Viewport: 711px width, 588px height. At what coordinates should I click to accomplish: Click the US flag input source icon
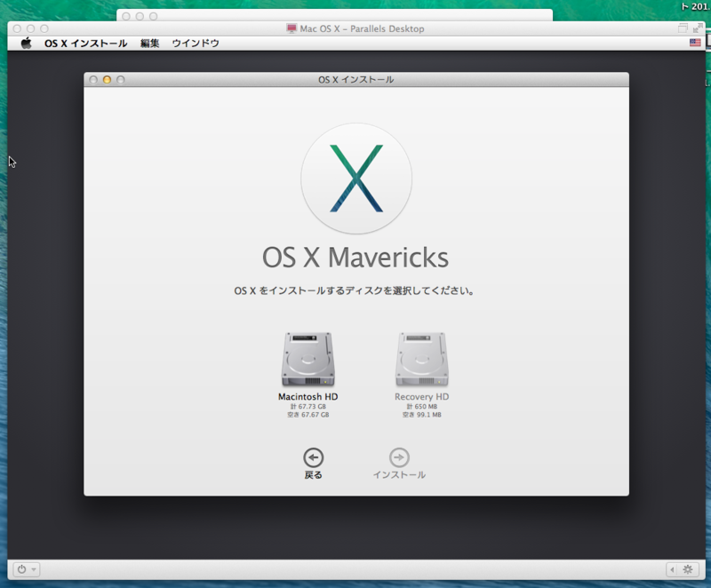tap(695, 43)
